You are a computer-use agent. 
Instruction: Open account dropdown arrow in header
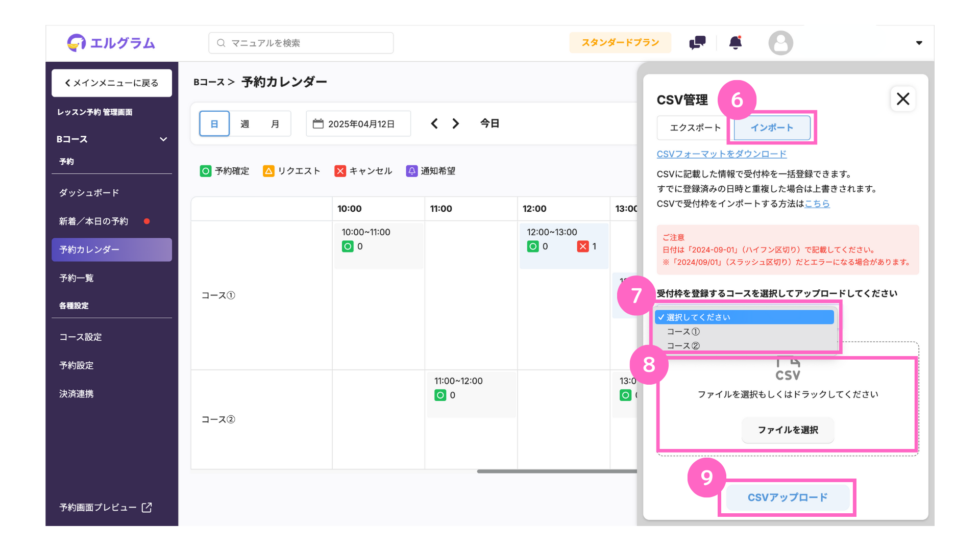click(x=919, y=43)
